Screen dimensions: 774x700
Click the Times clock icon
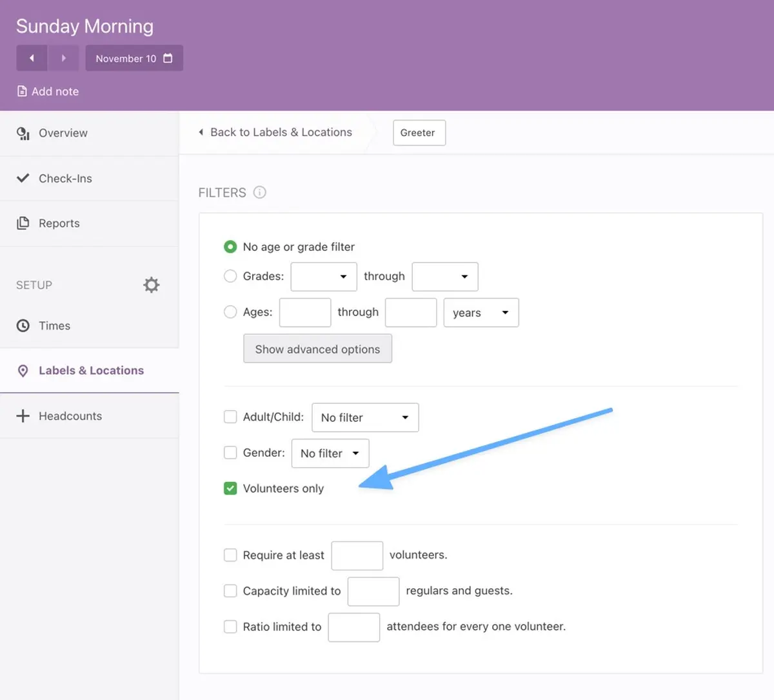[23, 326]
